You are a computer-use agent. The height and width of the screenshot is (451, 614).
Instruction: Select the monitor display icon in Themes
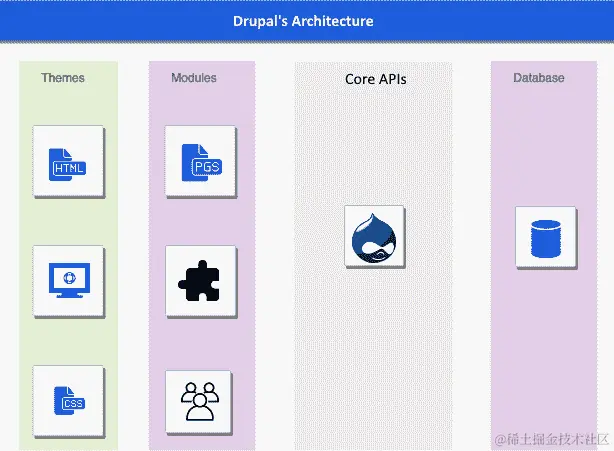[x=69, y=281]
